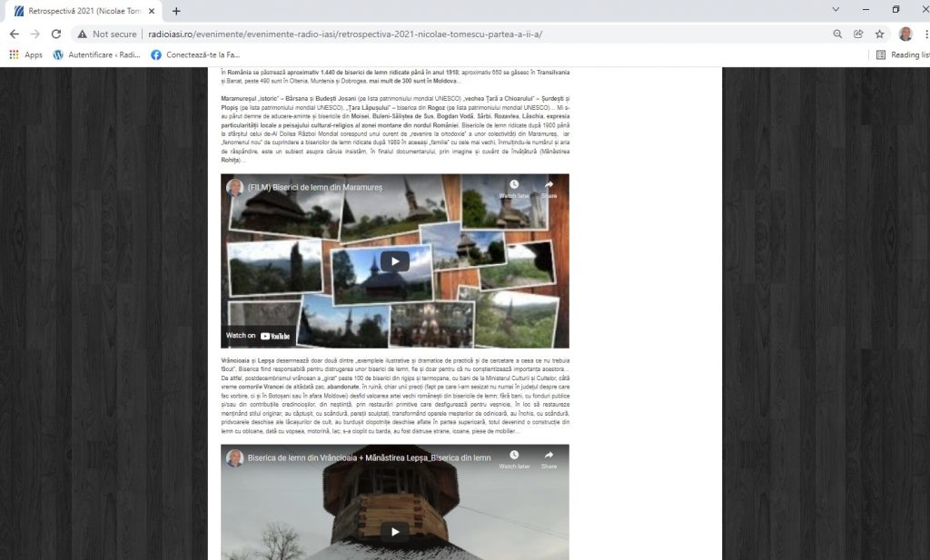Open the Chrome profile avatar
This screenshot has height=560, width=930.
(905, 34)
